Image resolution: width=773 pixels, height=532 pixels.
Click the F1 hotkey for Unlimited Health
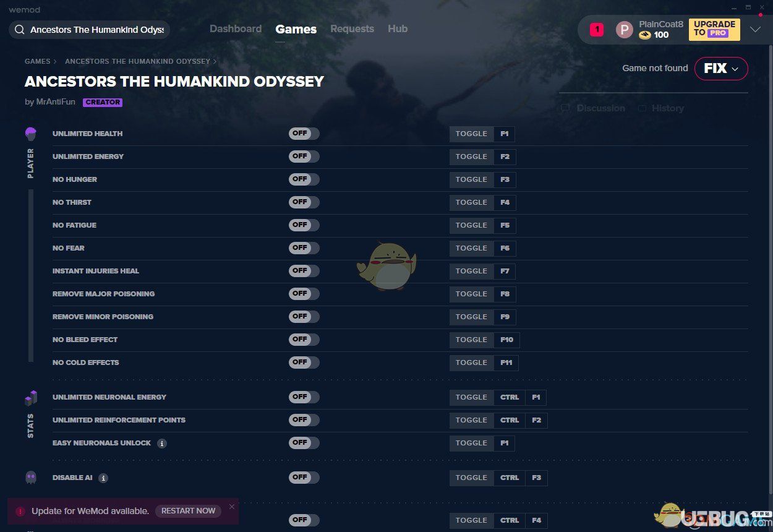[505, 134]
